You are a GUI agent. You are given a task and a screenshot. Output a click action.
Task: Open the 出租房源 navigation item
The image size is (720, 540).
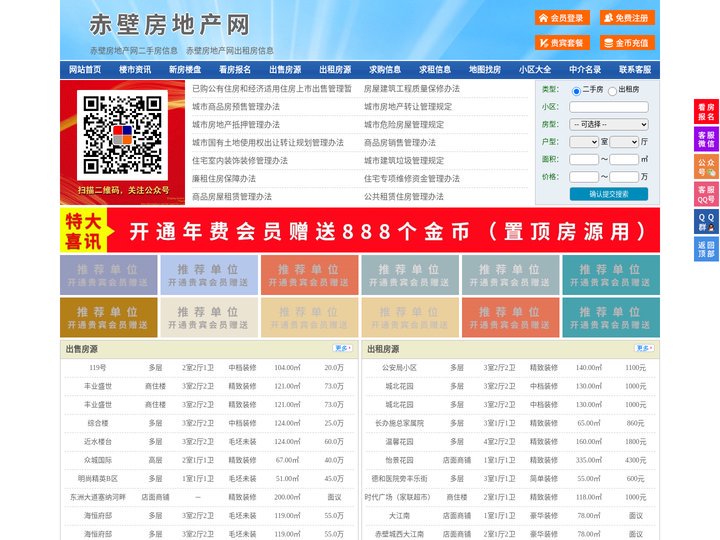(x=335, y=70)
